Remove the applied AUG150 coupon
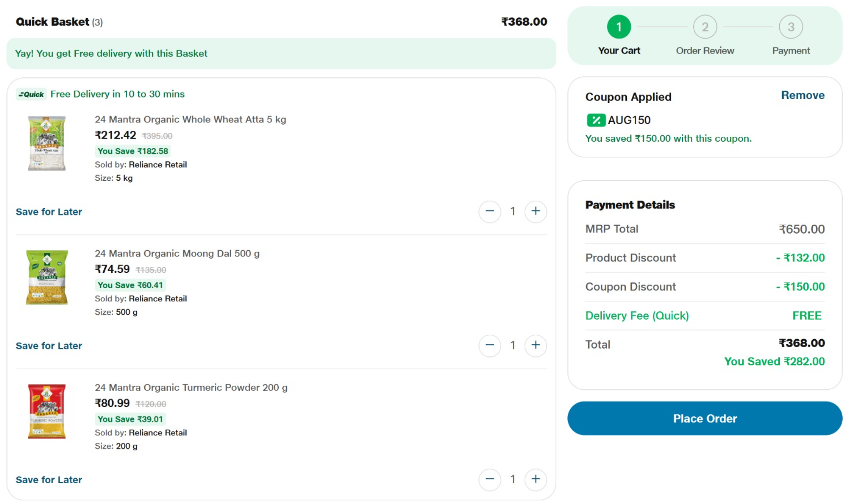This screenshot has width=861, height=504. [x=802, y=95]
